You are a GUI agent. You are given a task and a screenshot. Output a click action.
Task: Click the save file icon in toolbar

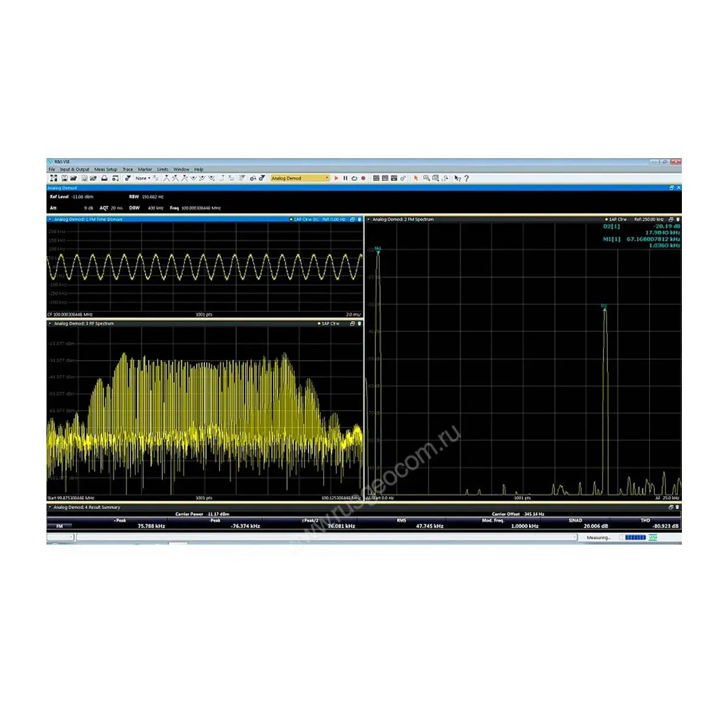[64, 178]
